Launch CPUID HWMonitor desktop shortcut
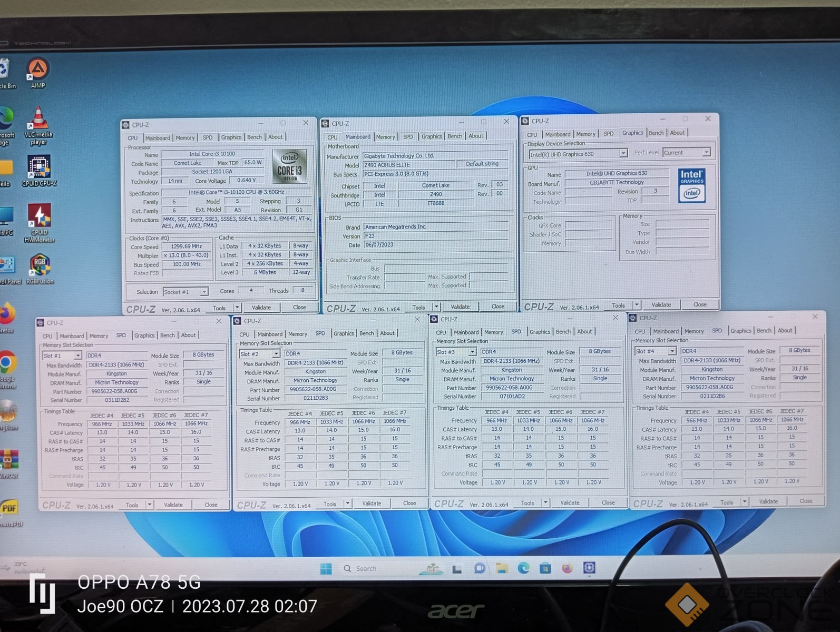This screenshot has height=632, width=840. click(x=39, y=223)
